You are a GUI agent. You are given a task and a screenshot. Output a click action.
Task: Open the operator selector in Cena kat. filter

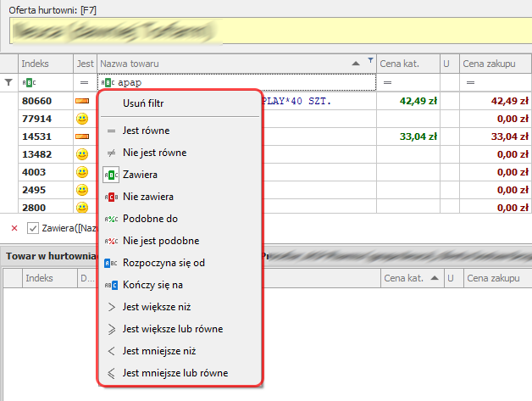[388, 82]
